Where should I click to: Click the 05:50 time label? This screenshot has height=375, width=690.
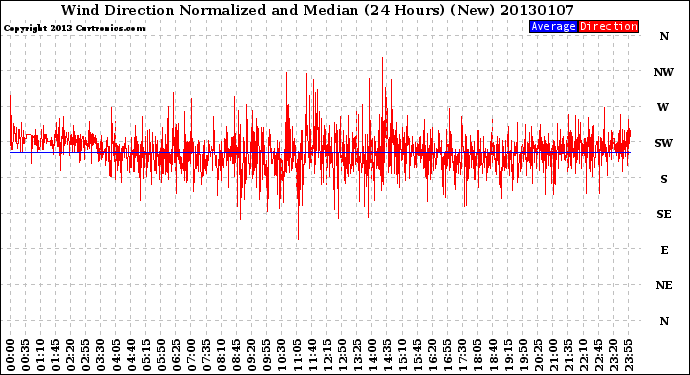point(161,355)
